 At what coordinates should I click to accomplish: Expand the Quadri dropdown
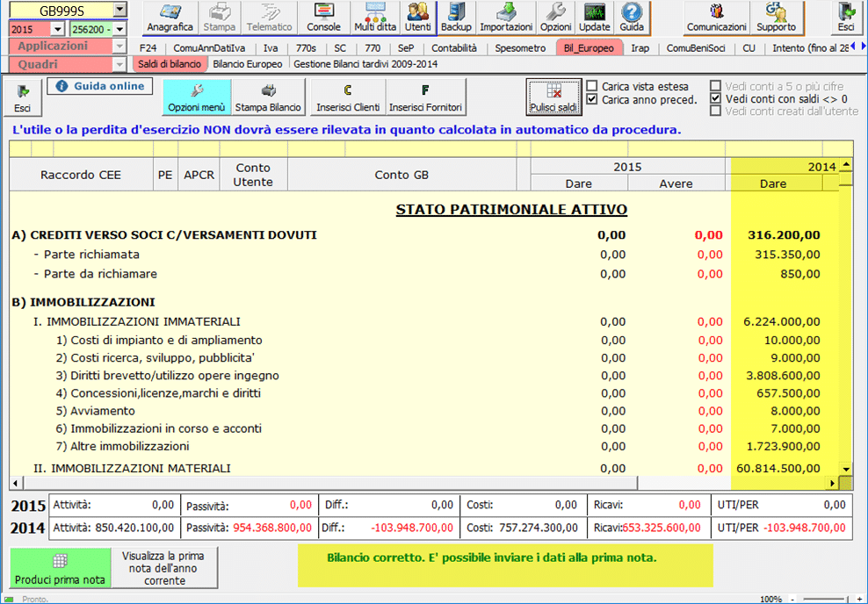(120, 64)
